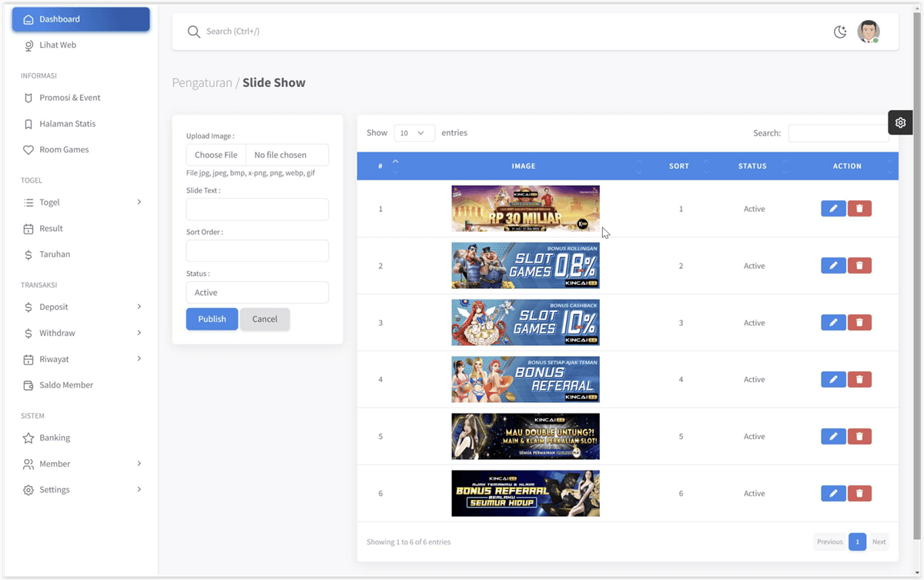Click the delete trash icon for row 3
The image size is (924, 580).
tap(859, 323)
